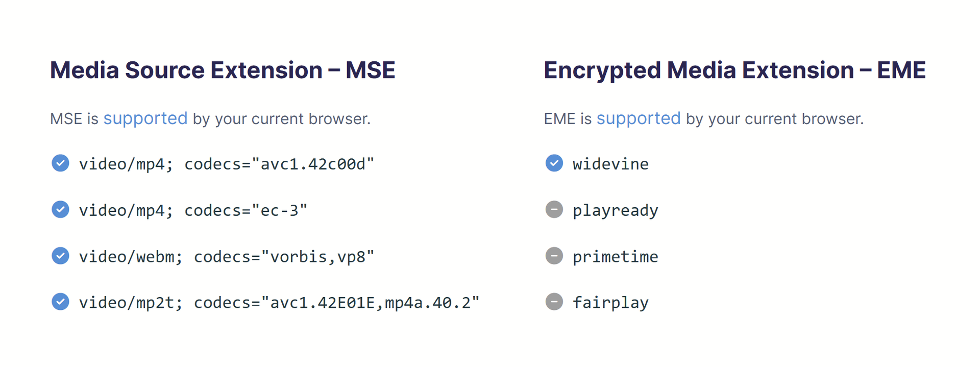Screen dimensions: 980x367
Task: Click checkmark icon for video/webm vorbis,vp8
Action: pyautogui.click(x=60, y=256)
